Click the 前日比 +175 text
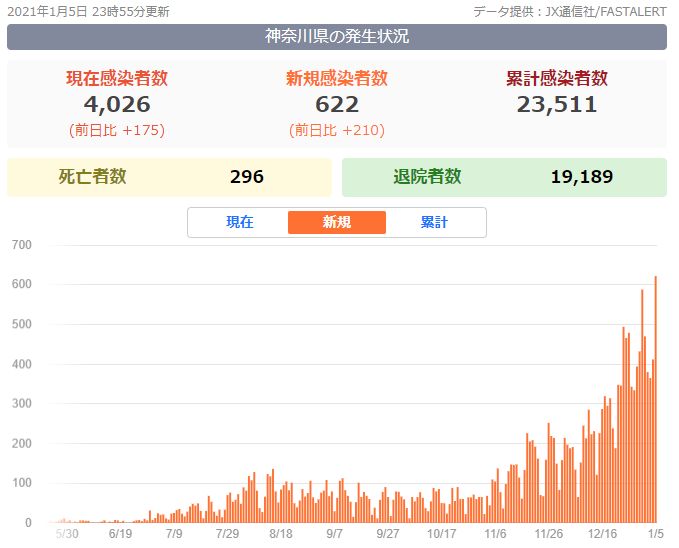The image size is (679, 548). tap(117, 130)
